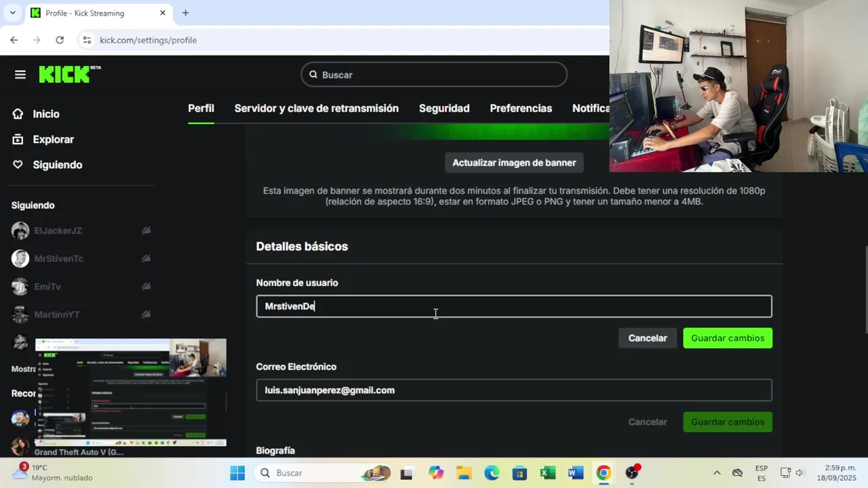This screenshot has width=868, height=488.
Task: Show hidden system tray icons
Action: (x=717, y=473)
